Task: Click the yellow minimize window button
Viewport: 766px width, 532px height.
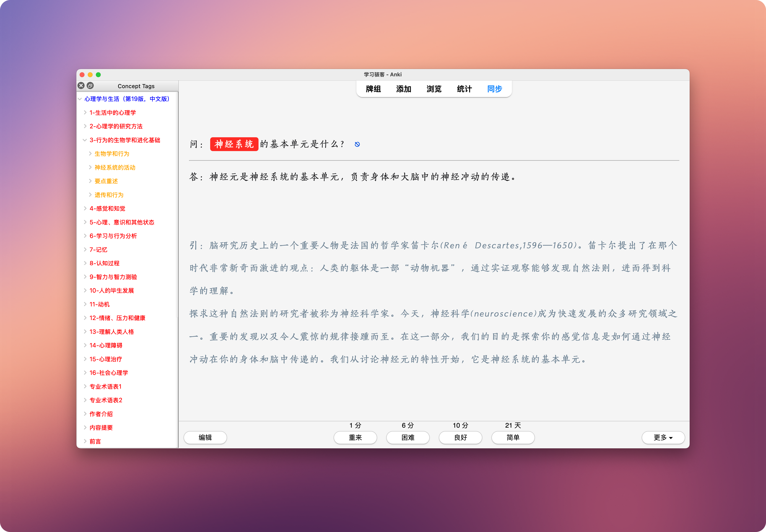Action: (x=90, y=75)
